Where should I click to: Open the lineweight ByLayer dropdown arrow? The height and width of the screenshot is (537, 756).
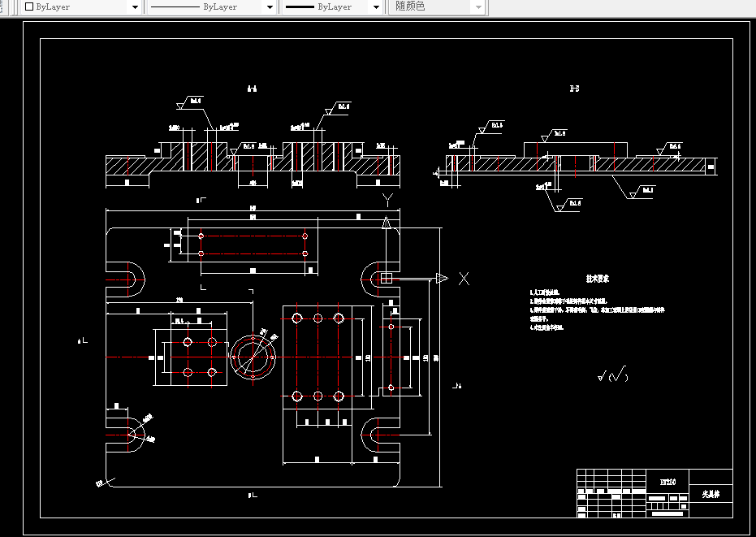(x=377, y=7)
